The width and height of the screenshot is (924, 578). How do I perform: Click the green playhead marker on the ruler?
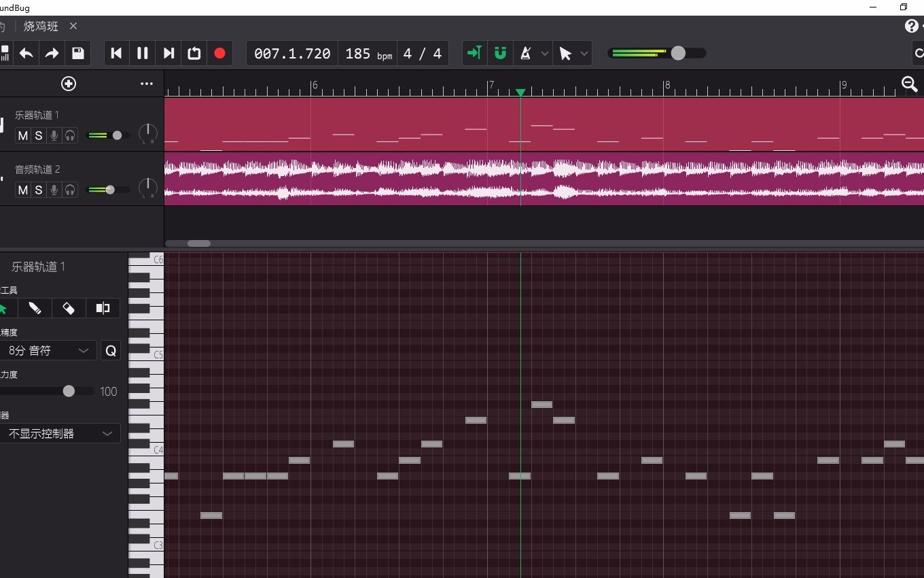pos(520,92)
